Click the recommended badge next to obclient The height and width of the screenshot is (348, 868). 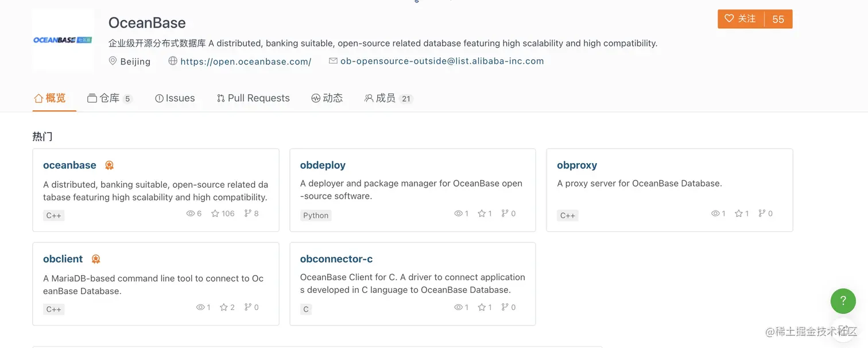(96, 259)
